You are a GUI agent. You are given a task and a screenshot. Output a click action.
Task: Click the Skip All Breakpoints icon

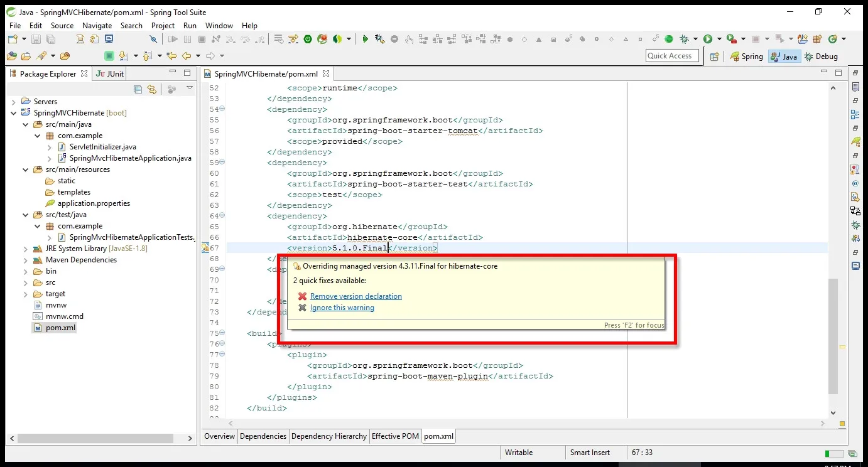coord(153,39)
